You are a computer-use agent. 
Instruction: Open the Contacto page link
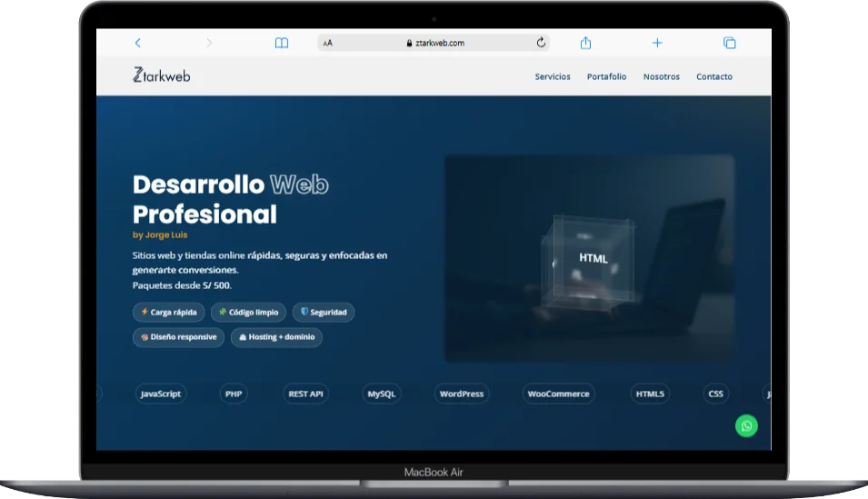coord(714,76)
